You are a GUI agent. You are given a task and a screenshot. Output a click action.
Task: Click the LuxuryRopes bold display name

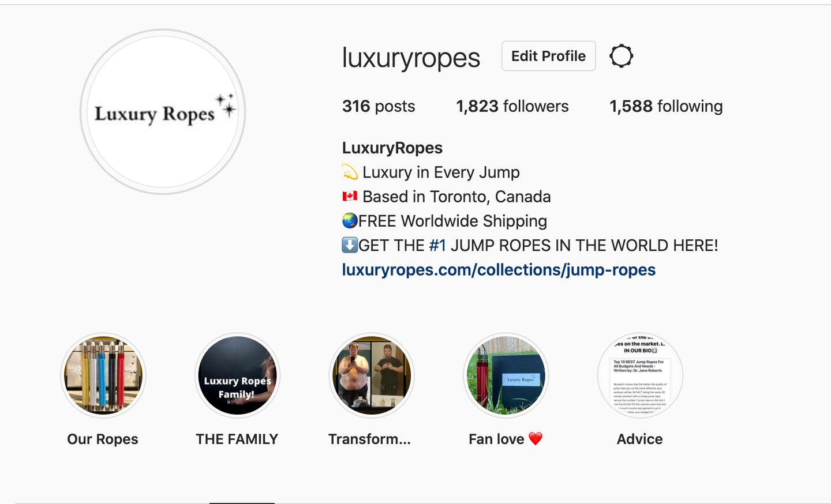click(392, 148)
